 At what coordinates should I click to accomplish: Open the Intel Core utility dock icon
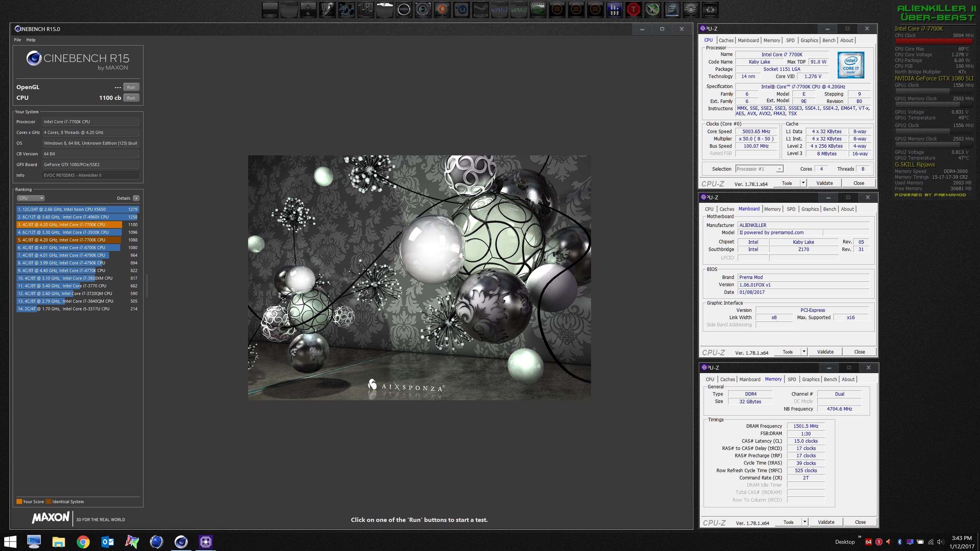coord(672,10)
